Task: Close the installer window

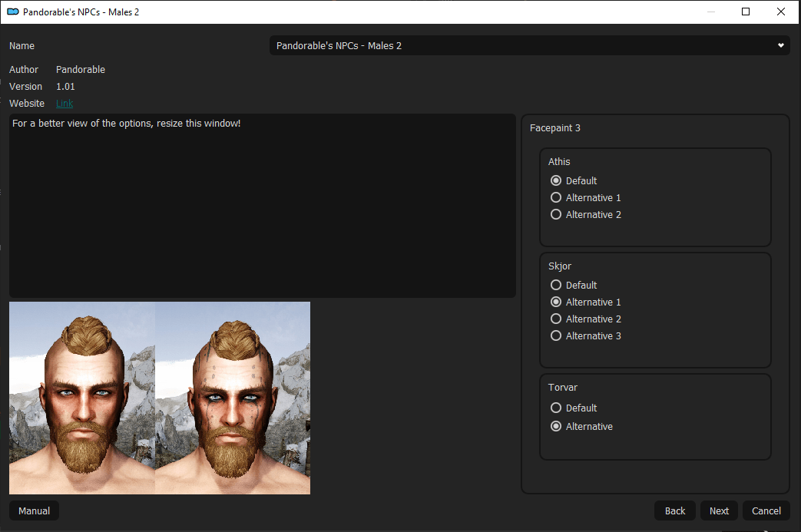Action: (x=780, y=12)
